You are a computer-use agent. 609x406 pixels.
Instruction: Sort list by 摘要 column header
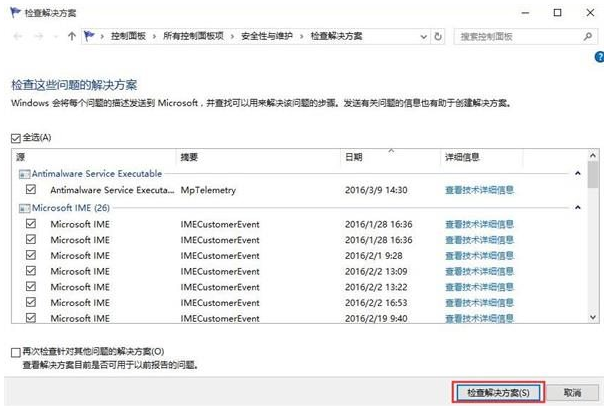(259, 157)
